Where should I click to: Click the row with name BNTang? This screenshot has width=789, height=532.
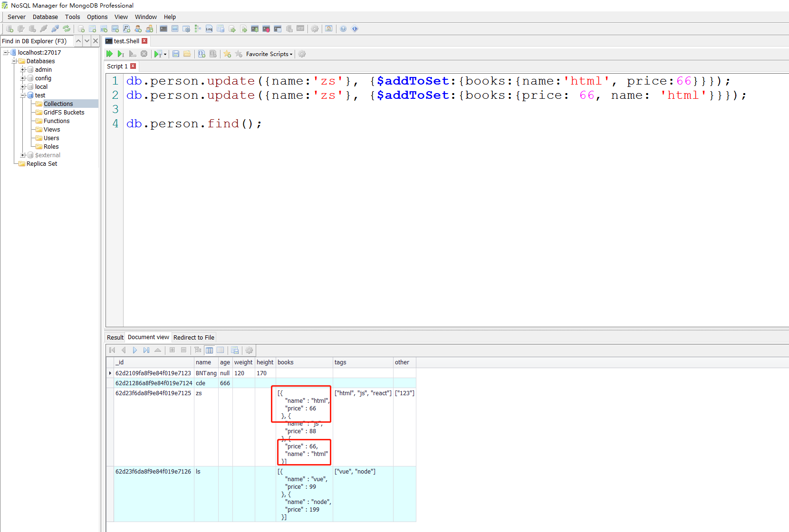click(261, 373)
